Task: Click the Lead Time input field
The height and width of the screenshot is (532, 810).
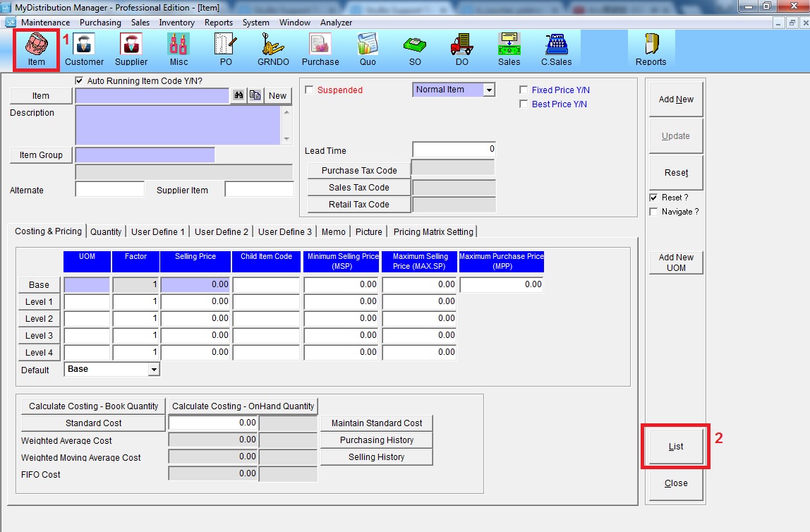Action: click(454, 150)
